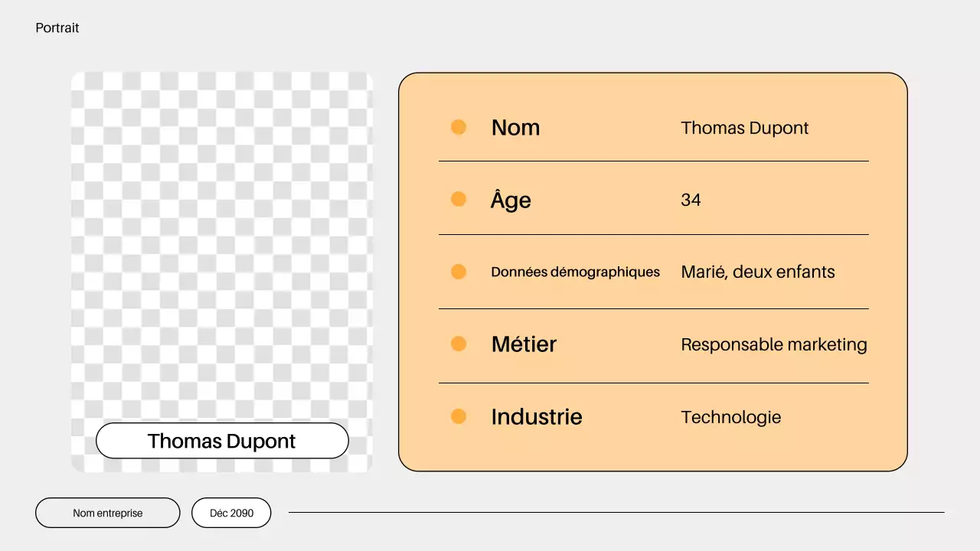Select the Déc 2090 date tag

coord(231,513)
